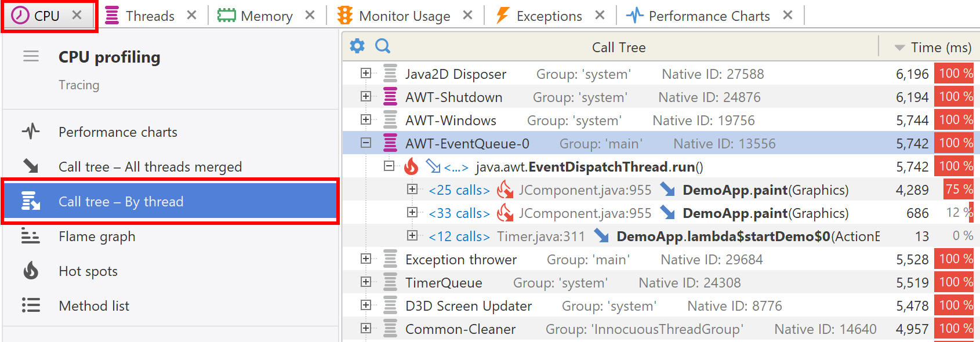The height and width of the screenshot is (342, 980).
Task: Collapse java.awt.EventDispatchThread.run() node
Action: click(389, 166)
